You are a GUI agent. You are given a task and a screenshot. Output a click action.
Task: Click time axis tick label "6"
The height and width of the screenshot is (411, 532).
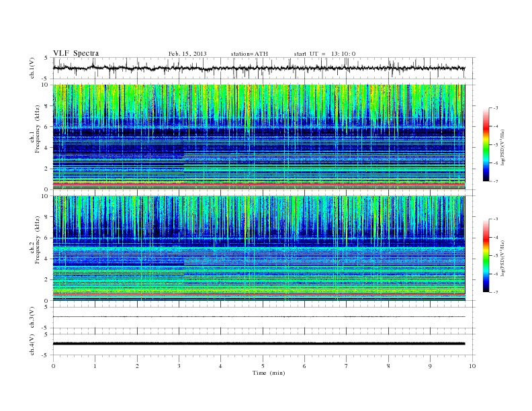(304, 366)
